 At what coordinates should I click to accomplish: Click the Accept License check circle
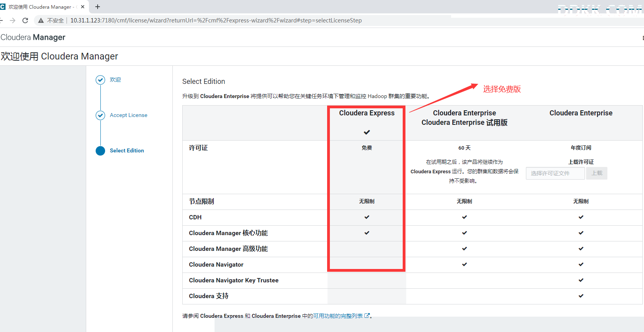tap(100, 115)
